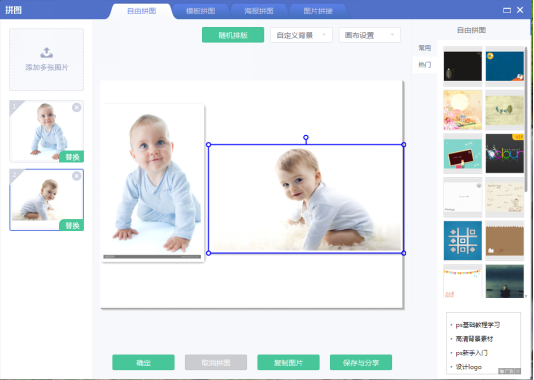The height and width of the screenshot is (380, 534).
Task: Choose the cream handwriting doodle background
Action: (x=505, y=197)
